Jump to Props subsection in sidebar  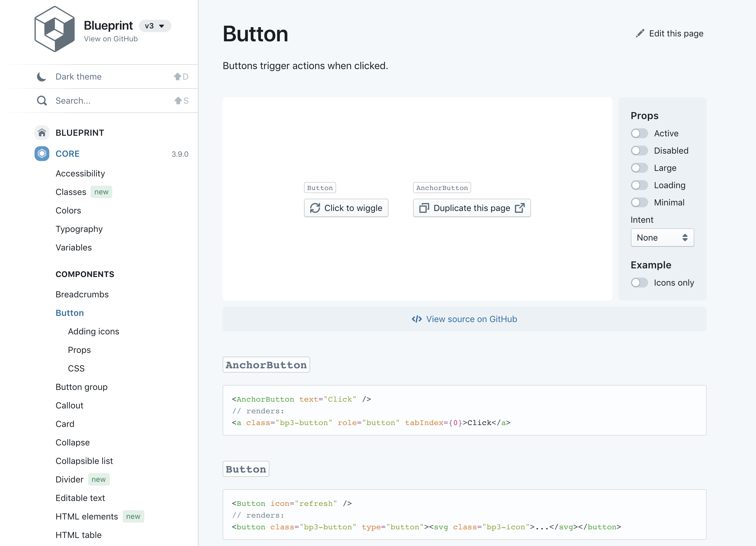tap(79, 350)
